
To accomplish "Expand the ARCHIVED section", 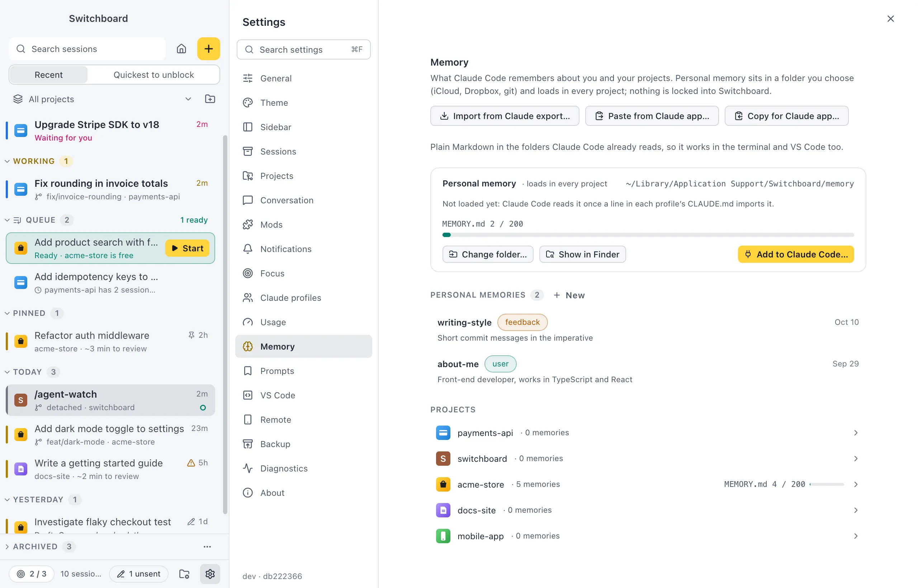I will [7, 546].
